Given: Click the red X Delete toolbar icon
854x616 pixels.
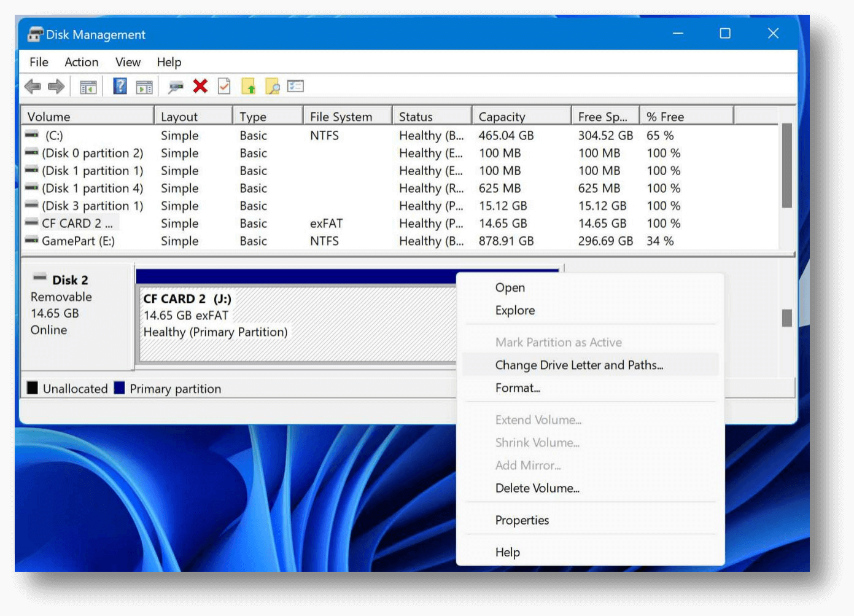Looking at the screenshot, I should pos(200,86).
